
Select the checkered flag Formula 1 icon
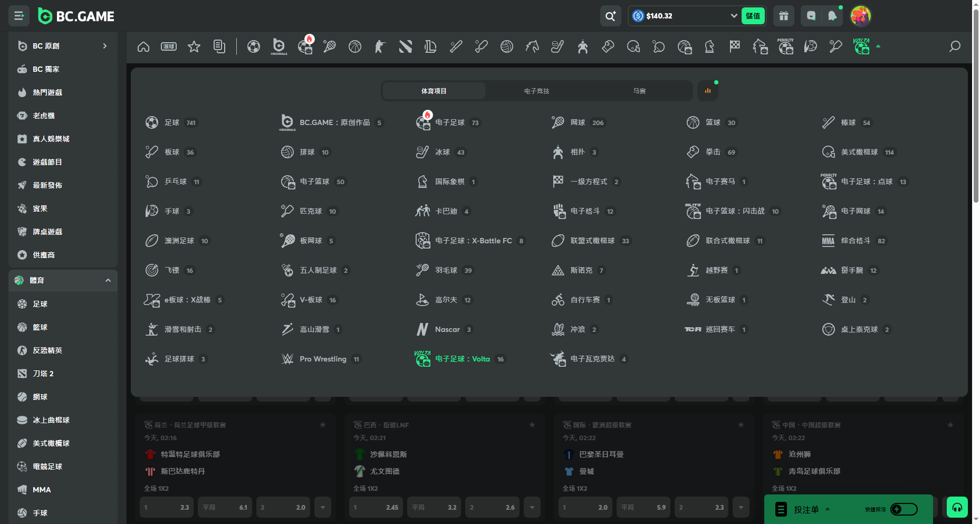(x=735, y=46)
